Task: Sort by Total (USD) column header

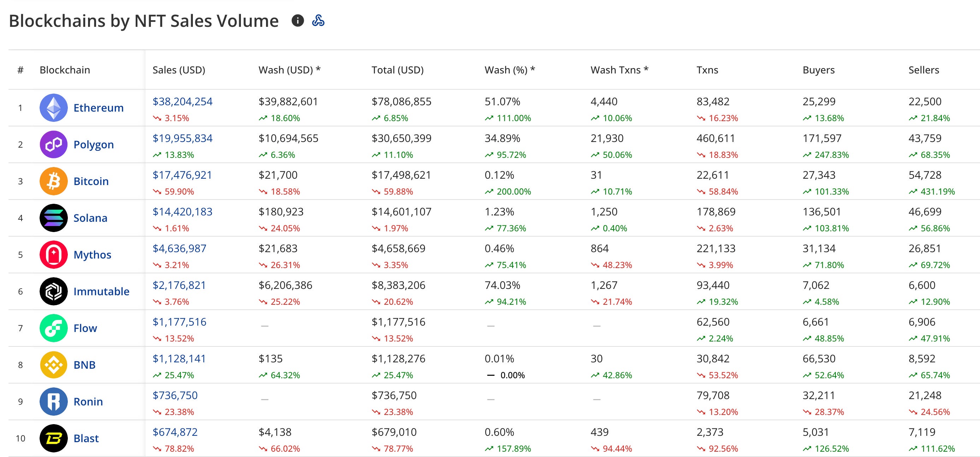Action: 397,70
